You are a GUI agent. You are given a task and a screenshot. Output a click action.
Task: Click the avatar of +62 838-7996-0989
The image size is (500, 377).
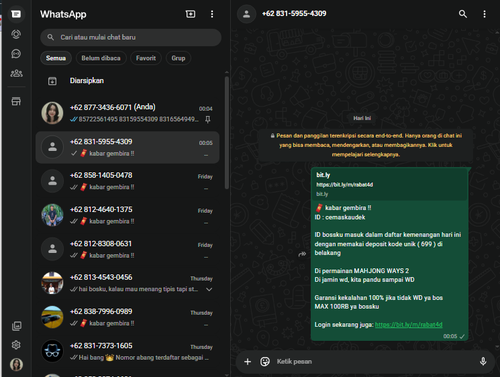[52, 317]
